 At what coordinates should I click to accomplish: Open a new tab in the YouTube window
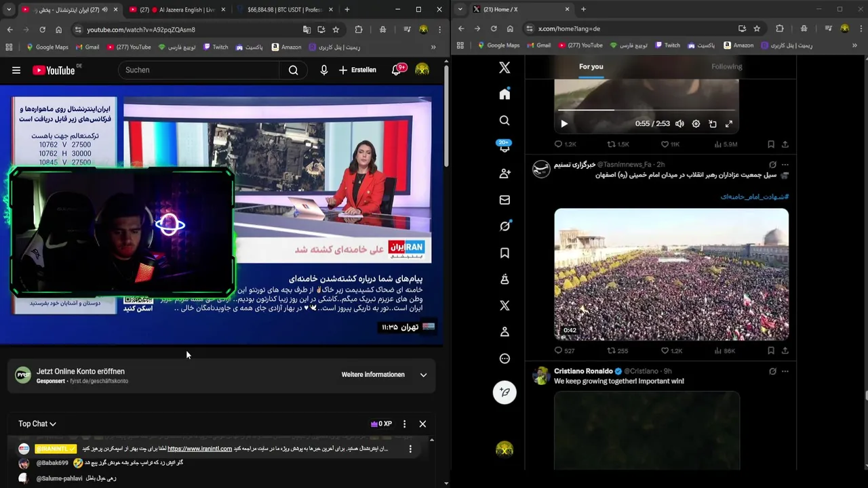347,9
